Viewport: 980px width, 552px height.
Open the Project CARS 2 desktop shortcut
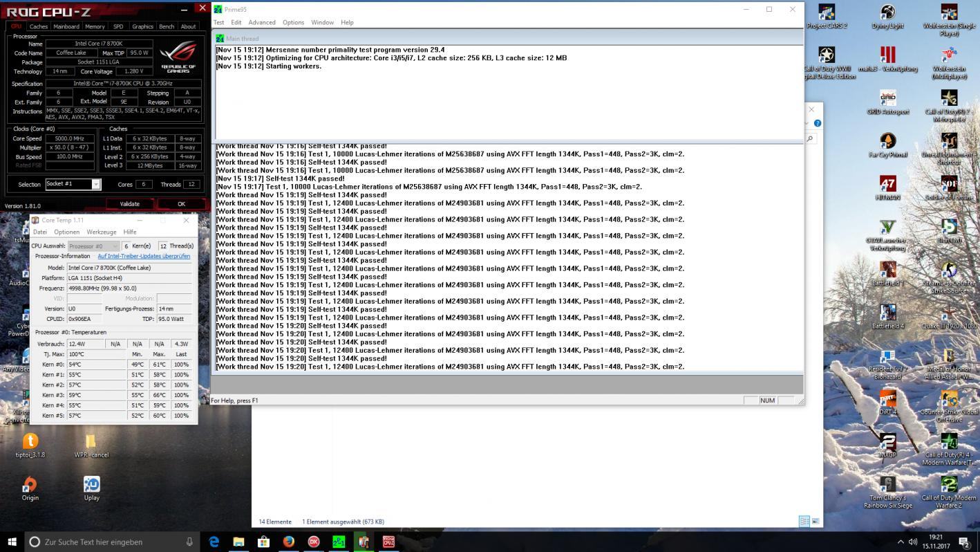(x=827, y=17)
